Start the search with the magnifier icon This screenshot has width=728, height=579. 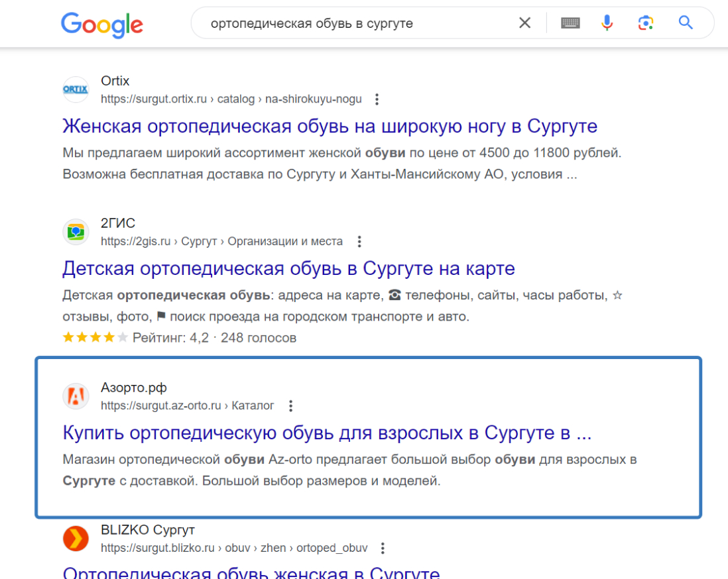pos(686,22)
